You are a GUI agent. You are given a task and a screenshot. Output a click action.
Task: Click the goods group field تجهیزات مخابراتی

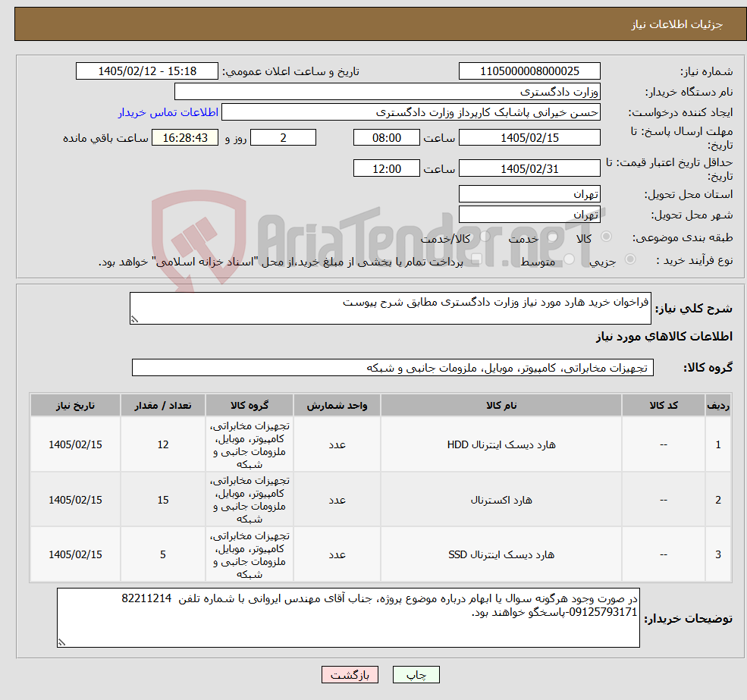coord(393,367)
